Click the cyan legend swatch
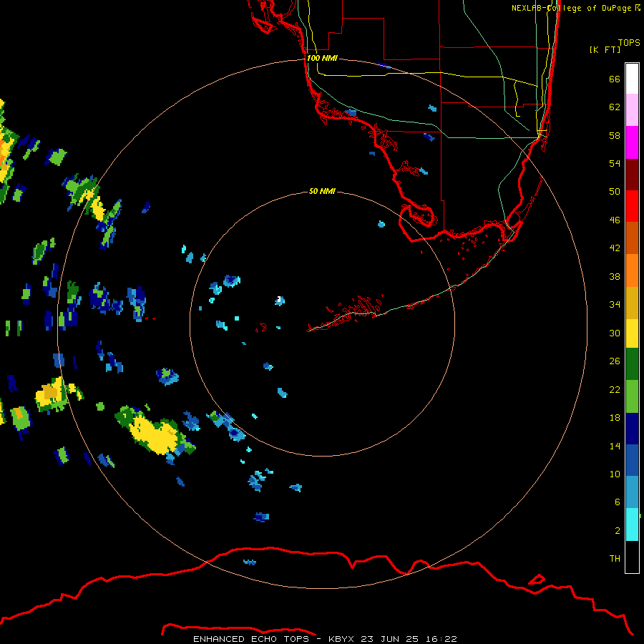The height and width of the screenshot is (644, 644). pyautogui.click(x=632, y=525)
